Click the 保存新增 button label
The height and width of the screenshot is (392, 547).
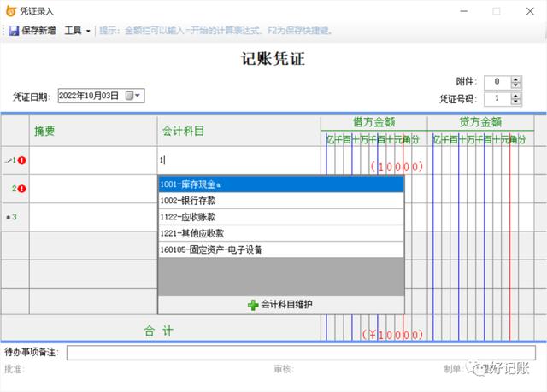[x=38, y=31]
